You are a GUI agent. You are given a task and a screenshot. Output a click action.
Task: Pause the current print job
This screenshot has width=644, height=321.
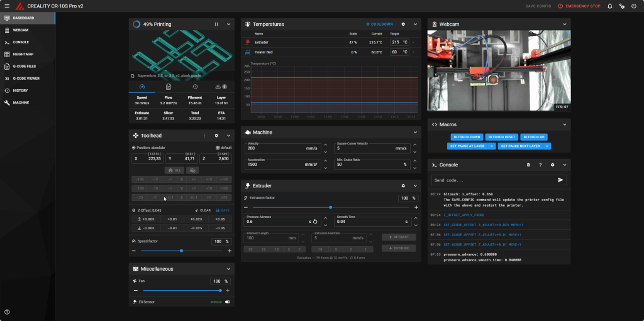(216, 24)
